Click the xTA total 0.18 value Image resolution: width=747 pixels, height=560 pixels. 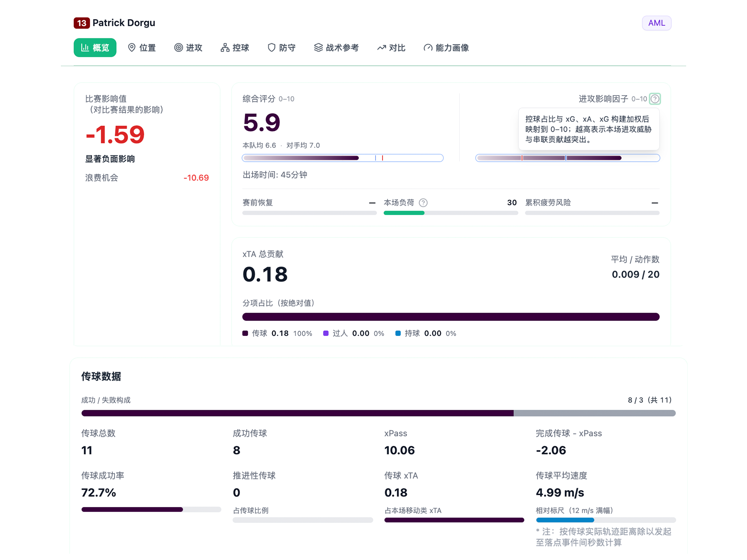(265, 274)
